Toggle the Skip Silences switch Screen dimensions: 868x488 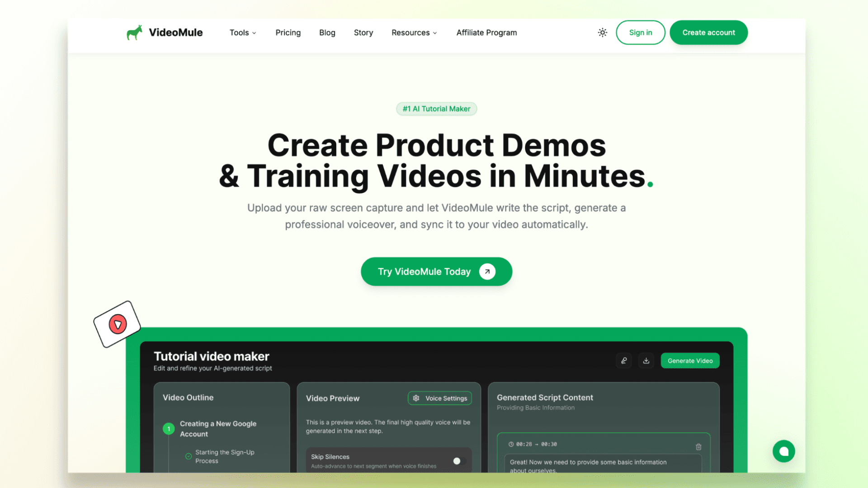click(x=459, y=461)
